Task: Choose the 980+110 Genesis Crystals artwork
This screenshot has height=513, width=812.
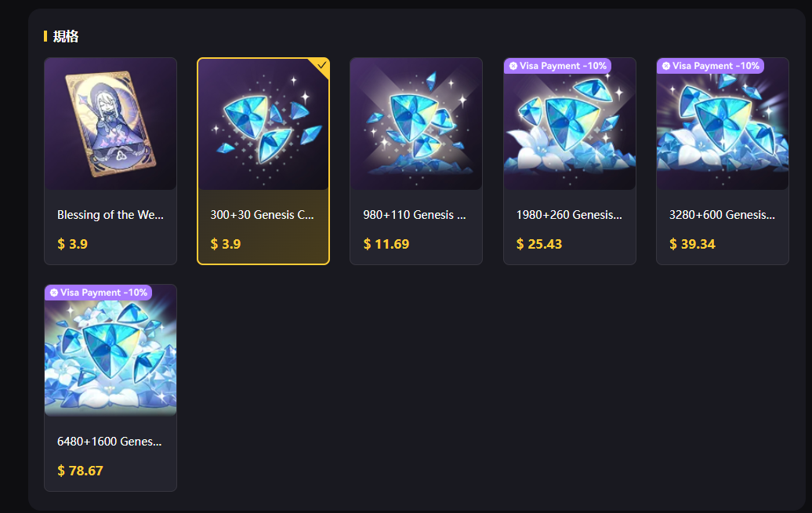Action: [x=416, y=124]
